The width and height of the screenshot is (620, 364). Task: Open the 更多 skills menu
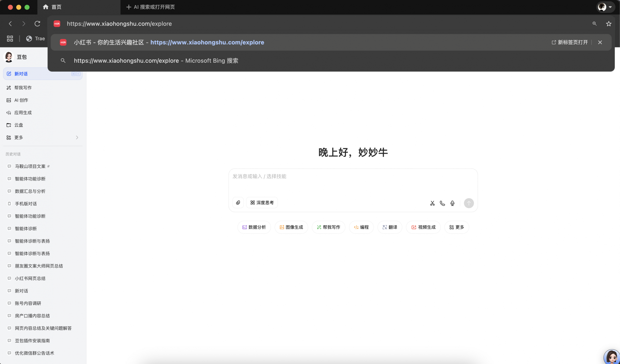(x=456, y=227)
